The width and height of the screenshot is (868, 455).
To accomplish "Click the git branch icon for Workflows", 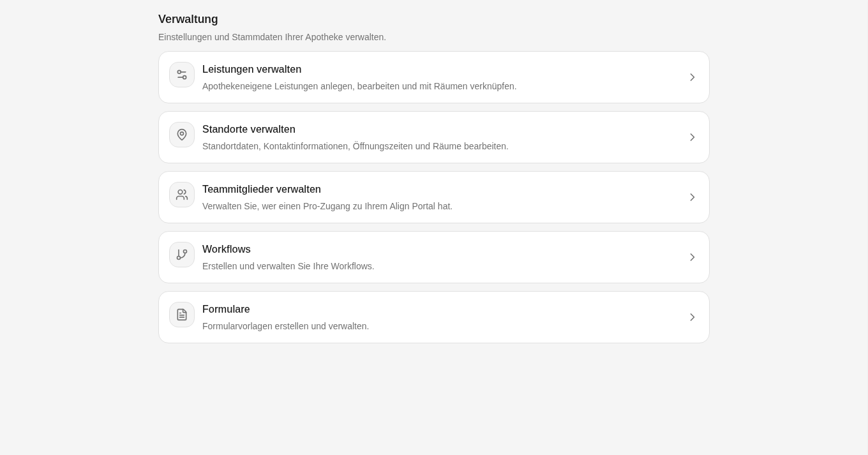I will [182, 255].
